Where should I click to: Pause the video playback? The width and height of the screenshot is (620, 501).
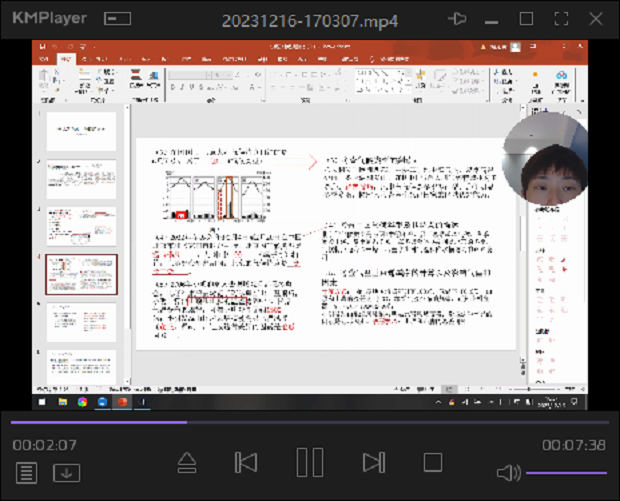[x=310, y=462]
